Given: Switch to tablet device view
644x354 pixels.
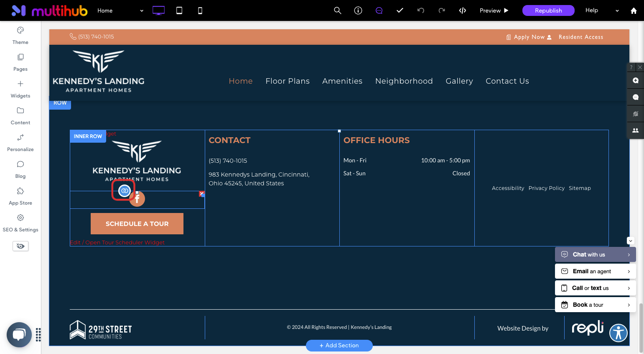Looking at the screenshot, I should click(179, 10).
